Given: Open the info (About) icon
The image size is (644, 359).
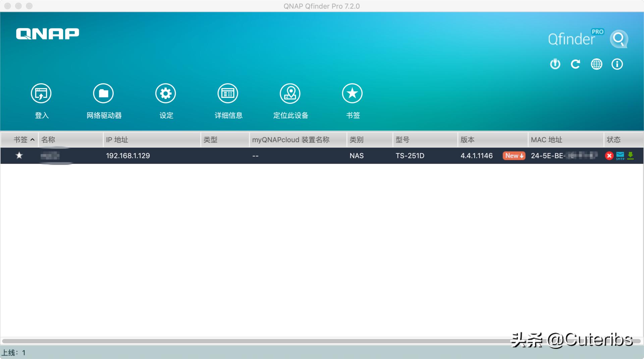Looking at the screenshot, I should click(x=617, y=64).
